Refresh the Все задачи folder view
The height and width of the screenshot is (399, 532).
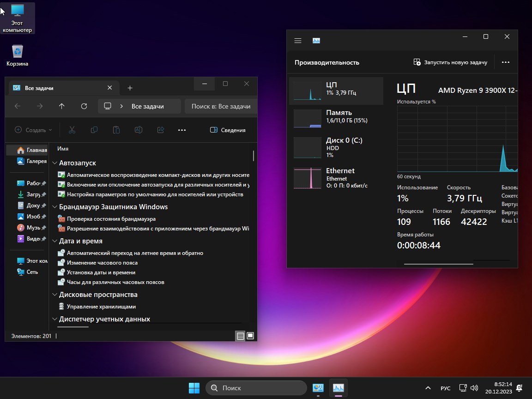(84, 106)
